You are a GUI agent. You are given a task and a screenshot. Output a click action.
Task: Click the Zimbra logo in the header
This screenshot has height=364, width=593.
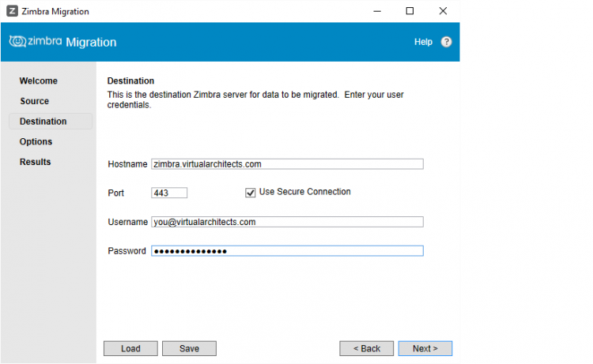coord(36,42)
